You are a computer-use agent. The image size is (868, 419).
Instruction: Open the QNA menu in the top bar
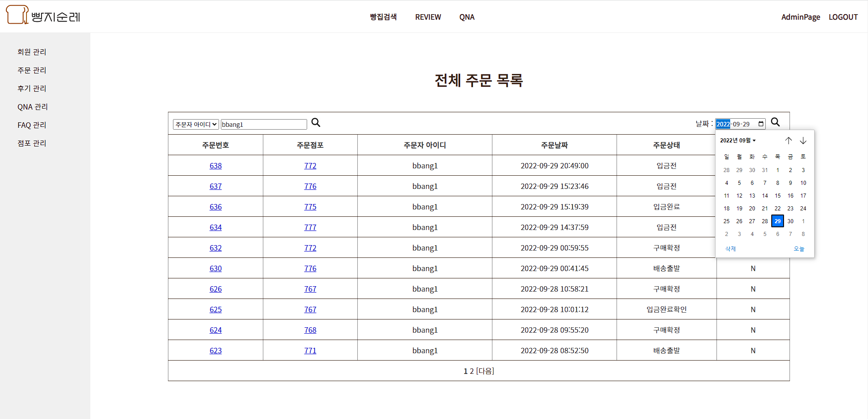click(467, 17)
